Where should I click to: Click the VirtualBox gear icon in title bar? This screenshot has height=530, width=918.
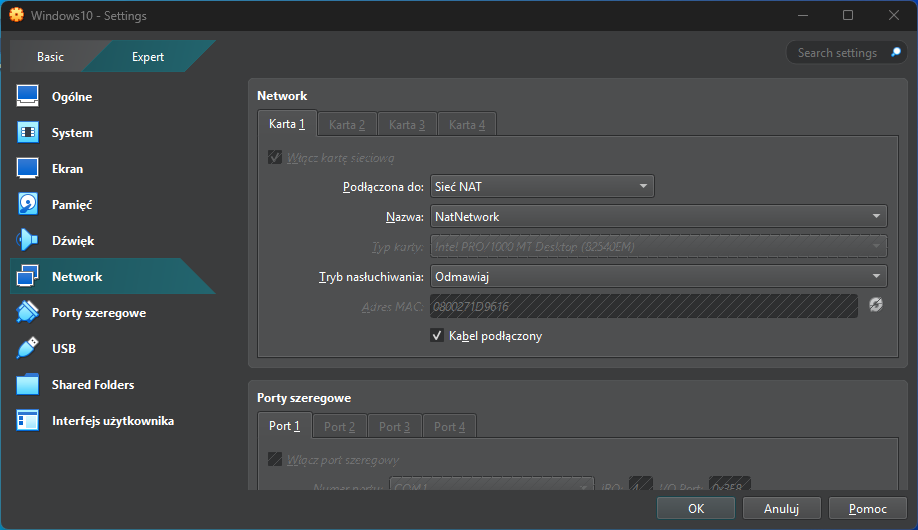[x=16, y=15]
